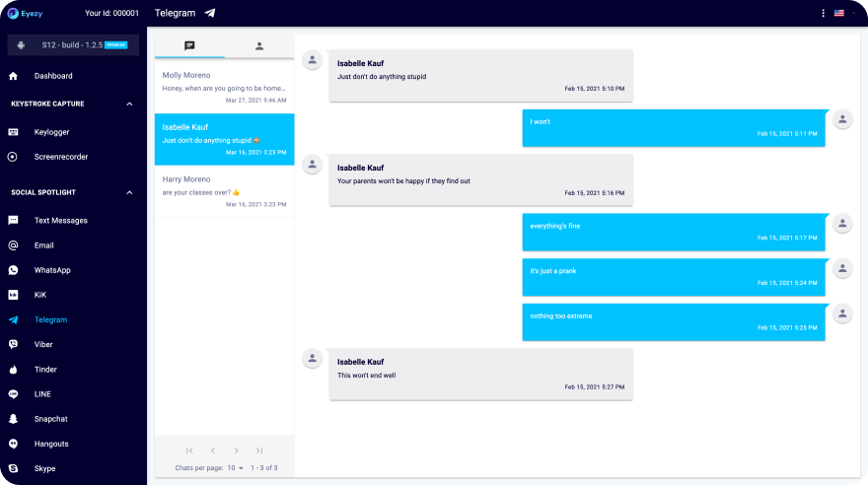868x485 pixels.
Task: Click avatar beside 'Your parents won't be happy'
Action: (313, 165)
